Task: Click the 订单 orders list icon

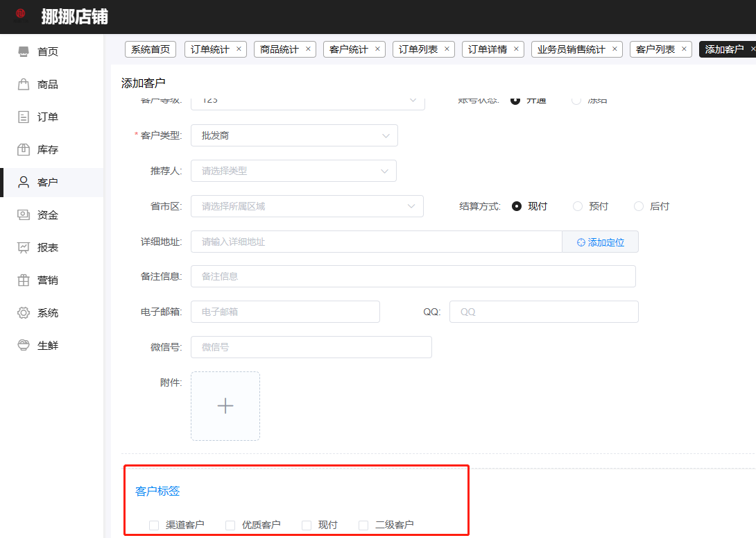Action: pos(24,117)
